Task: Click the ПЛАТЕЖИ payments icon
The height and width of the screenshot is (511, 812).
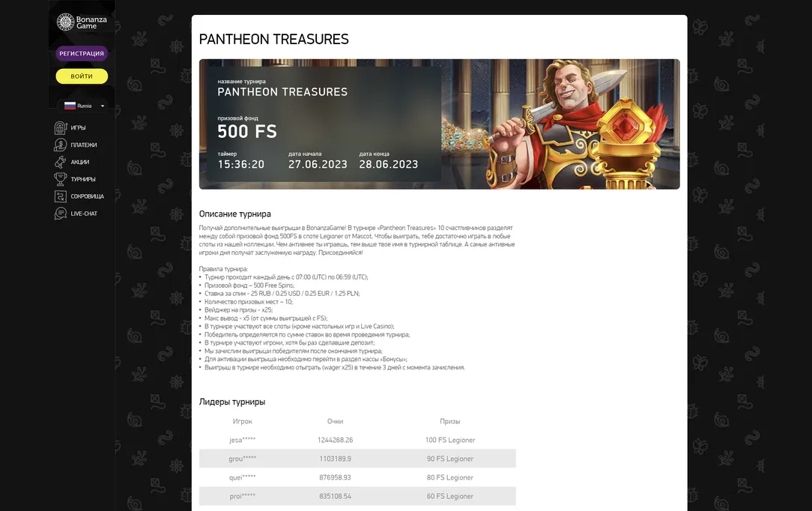Action: tap(61, 145)
